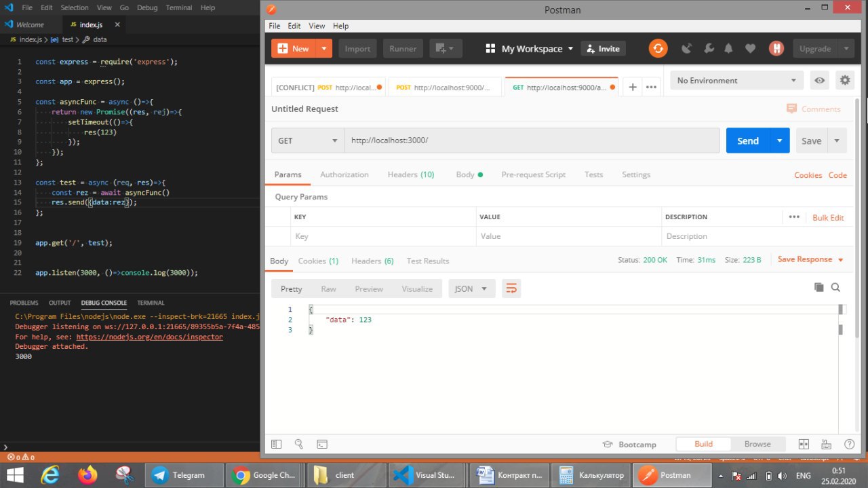Search the response body with magnifier icon

(835, 287)
